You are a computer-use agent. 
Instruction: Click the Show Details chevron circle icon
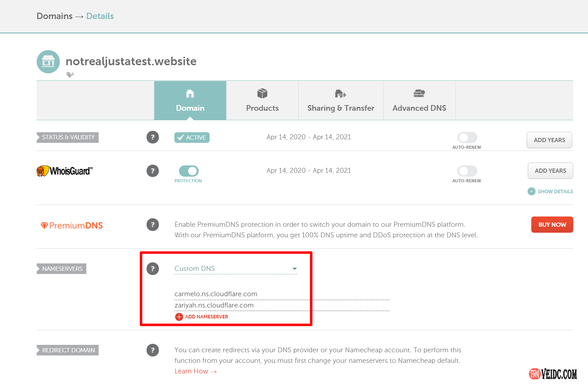pos(531,191)
